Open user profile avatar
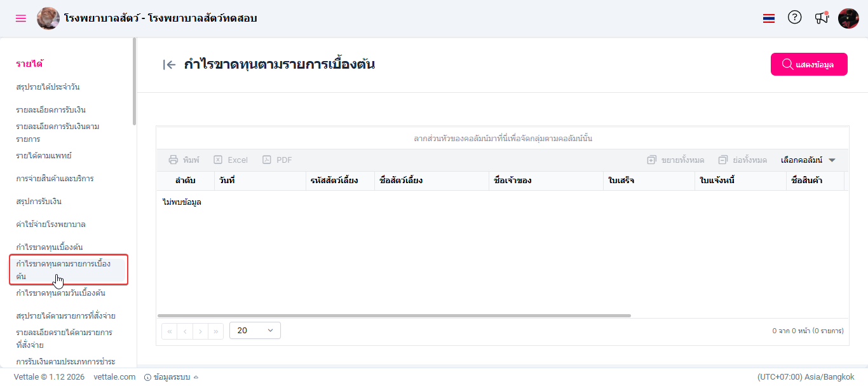 (x=848, y=18)
